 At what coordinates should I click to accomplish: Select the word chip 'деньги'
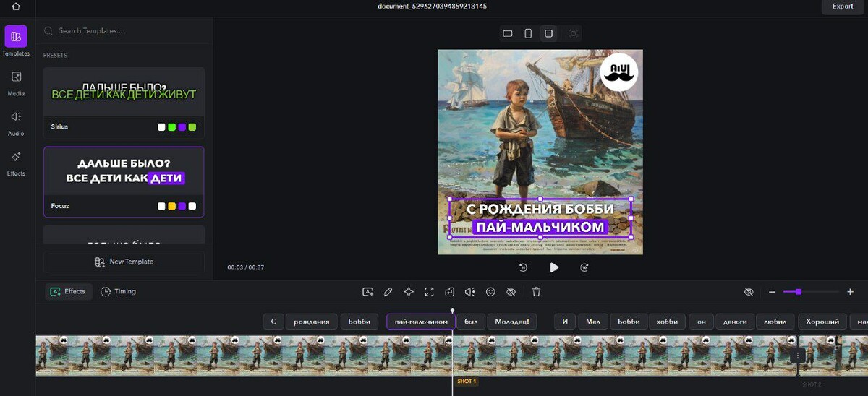pos(736,322)
